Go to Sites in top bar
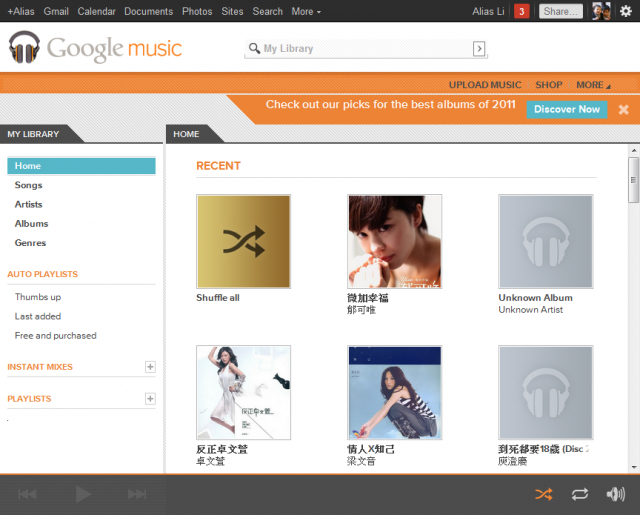Viewport: 640px width, 515px height. tap(232, 11)
